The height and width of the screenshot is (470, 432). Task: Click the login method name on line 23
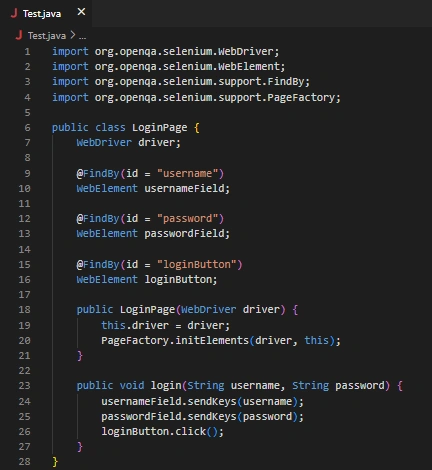(166, 386)
